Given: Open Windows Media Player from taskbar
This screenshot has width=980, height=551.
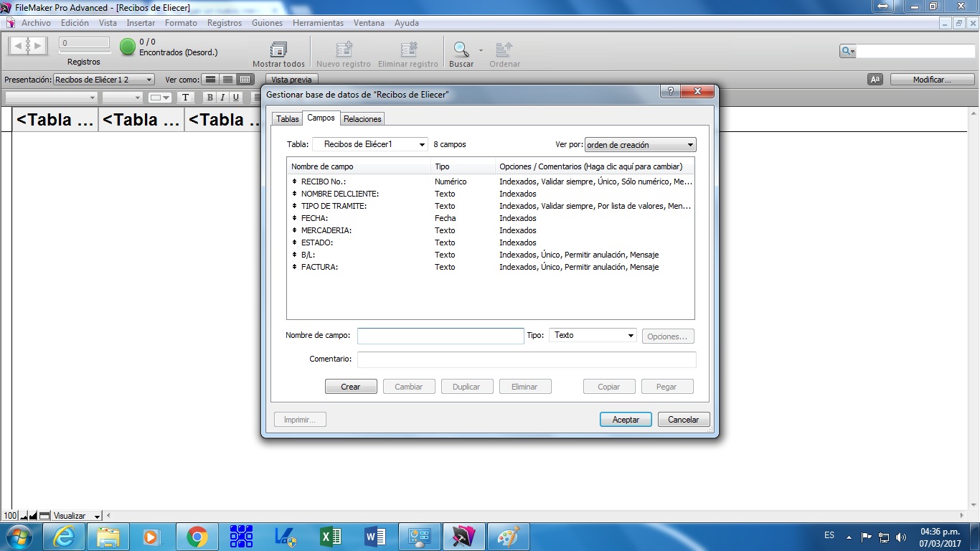Looking at the screenshot, I should coord(153,537).
